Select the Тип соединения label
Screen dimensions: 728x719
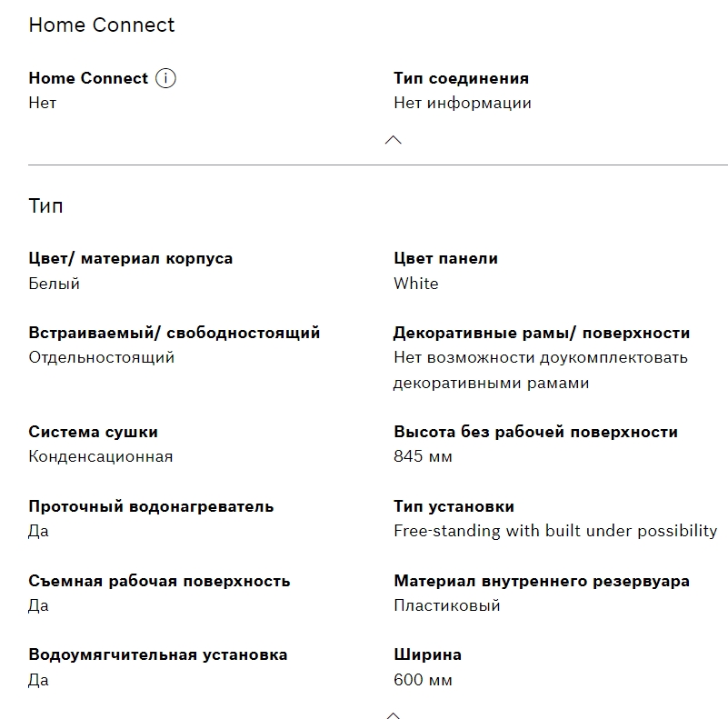[461, 78]
